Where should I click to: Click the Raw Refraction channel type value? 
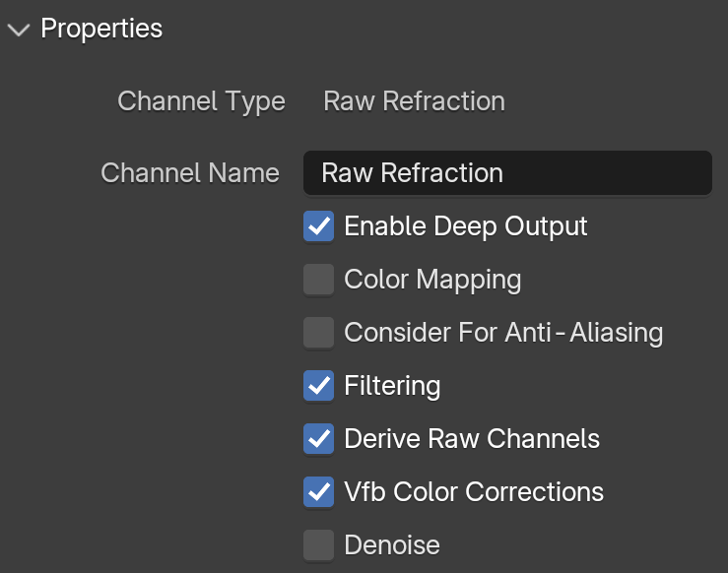pyautogui.click(x=414, y=101)
